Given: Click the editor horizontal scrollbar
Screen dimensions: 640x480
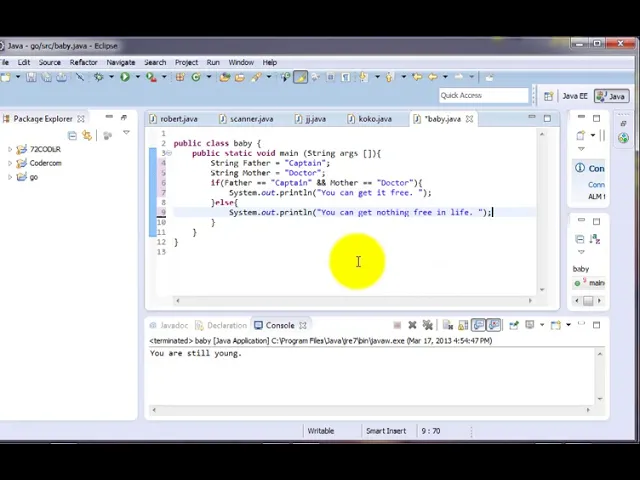Looking at the screenshot, I should click(x=353, y=301).
